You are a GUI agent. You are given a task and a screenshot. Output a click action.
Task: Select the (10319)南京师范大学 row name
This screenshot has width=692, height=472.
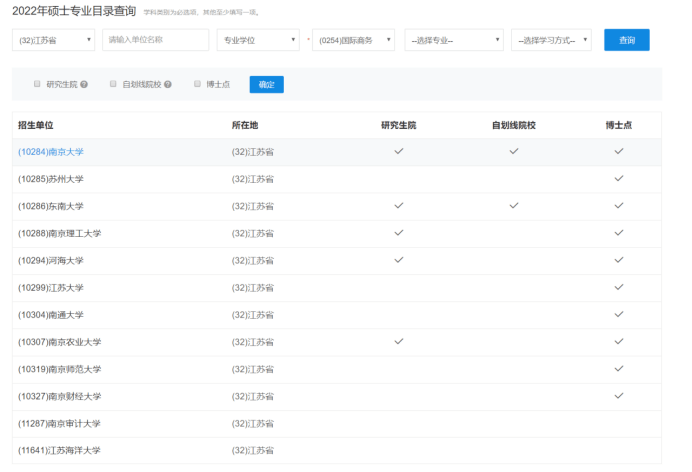(60, 369)
